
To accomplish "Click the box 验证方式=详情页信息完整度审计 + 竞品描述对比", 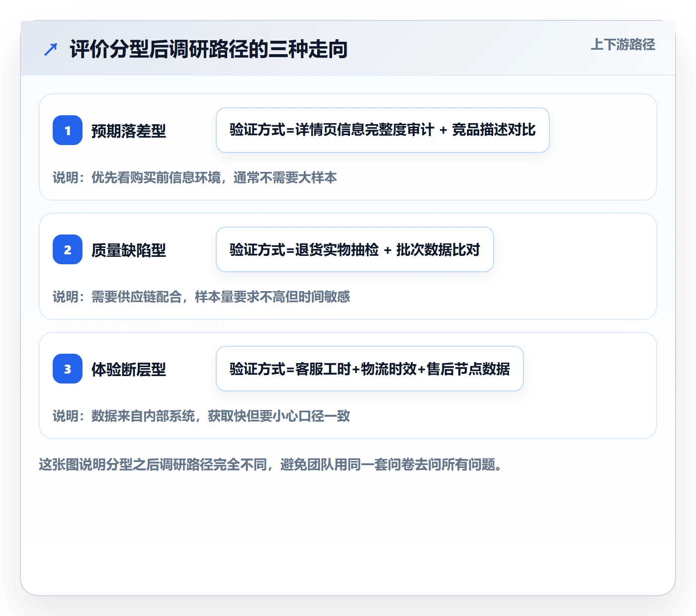I will coord(383,130).
